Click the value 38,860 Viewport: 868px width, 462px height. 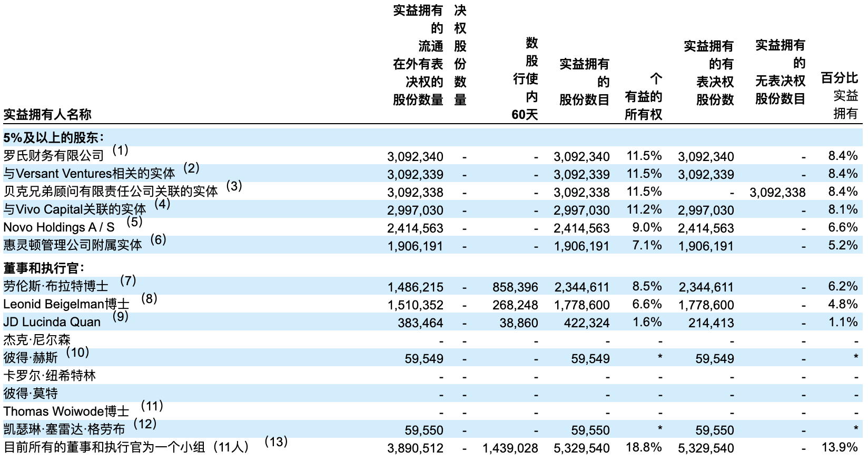click(x=519, y=323)
